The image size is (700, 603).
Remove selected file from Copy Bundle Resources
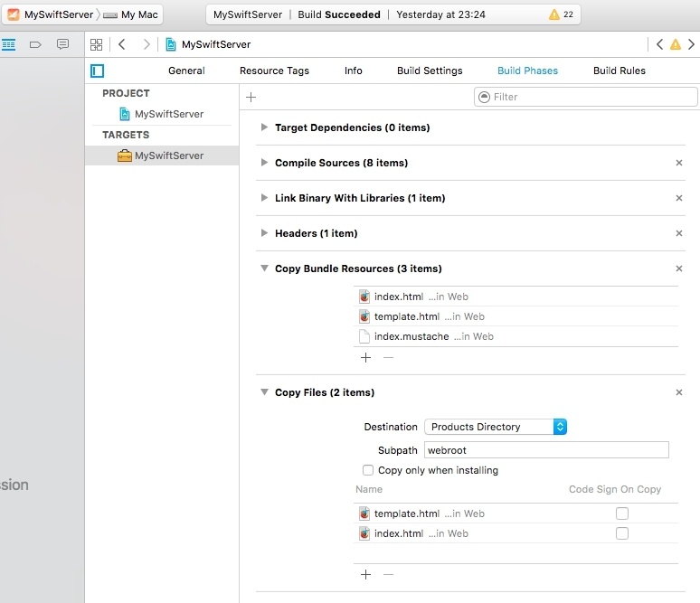tap(388, 357)
